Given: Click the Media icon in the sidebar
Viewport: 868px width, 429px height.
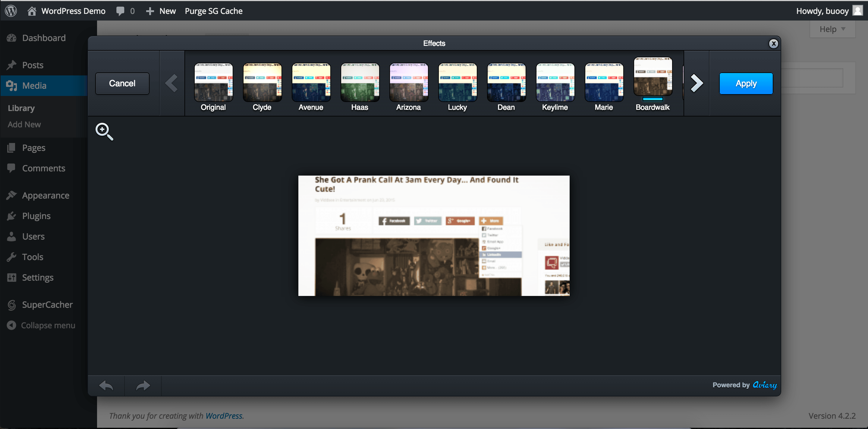Looking at the screenshot, I should (x=11, y=86).
